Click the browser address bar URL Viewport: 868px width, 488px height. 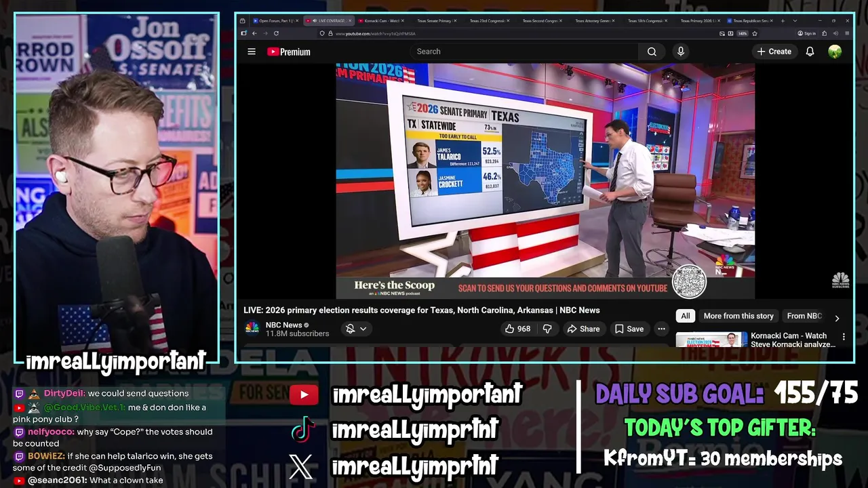click(375, 33)
